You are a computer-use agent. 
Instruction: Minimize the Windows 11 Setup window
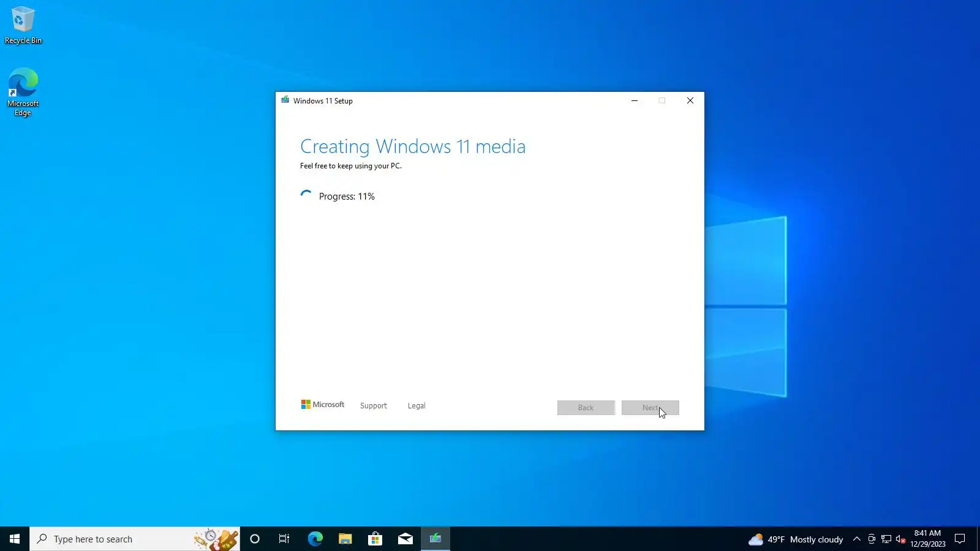pyautogui.click(x=635, y=100)
